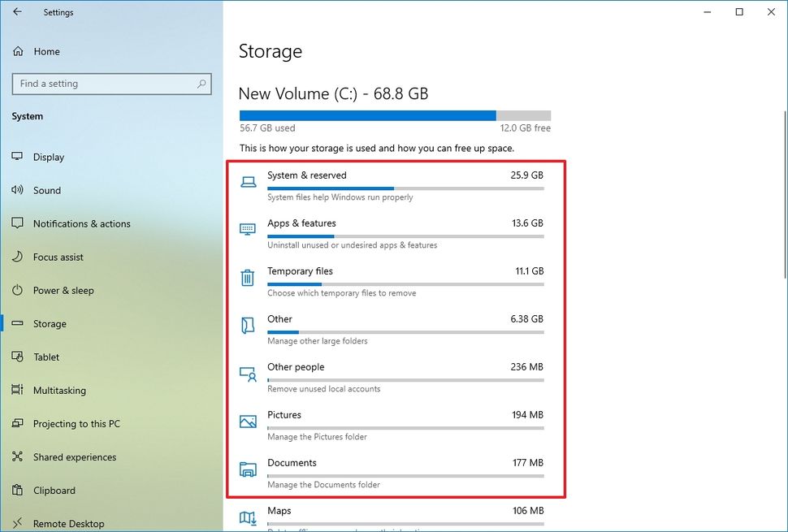Open the Other people accounts icon
The image size is (788, 532).
click(248, 373)
